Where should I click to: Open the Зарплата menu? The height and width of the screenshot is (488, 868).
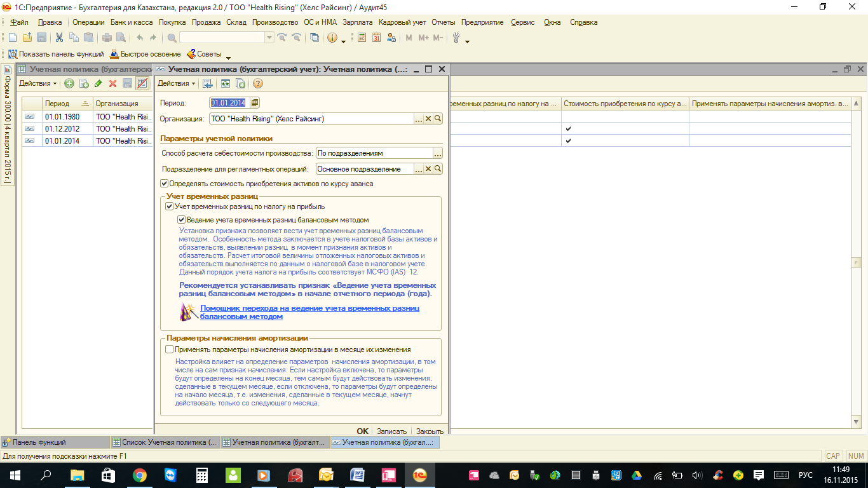[358, 22]
